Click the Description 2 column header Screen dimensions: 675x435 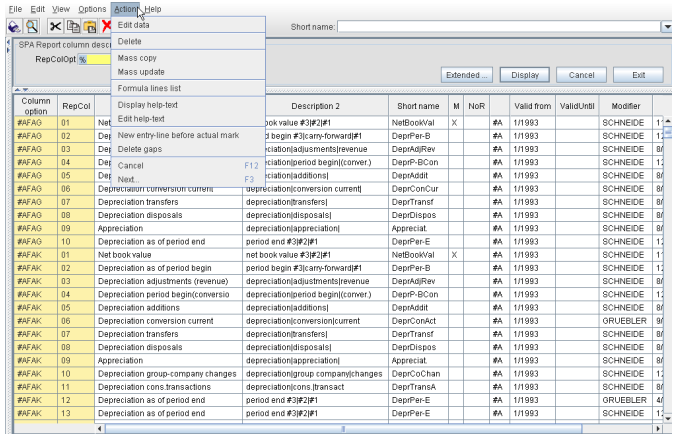[x=316, y=106]
